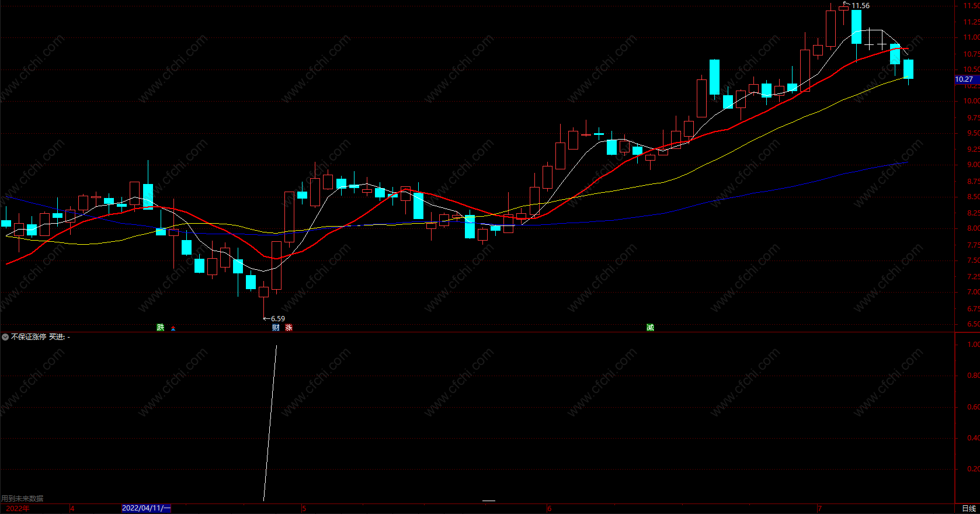Click the 0.20 indicator axis label
This screenshot has height=514, width=980.
(x=973, y=468)
